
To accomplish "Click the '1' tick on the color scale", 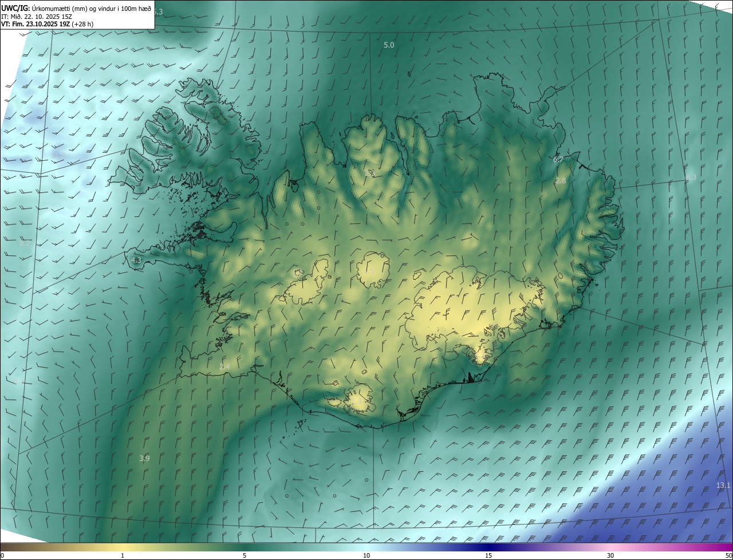I will (123, 555).
